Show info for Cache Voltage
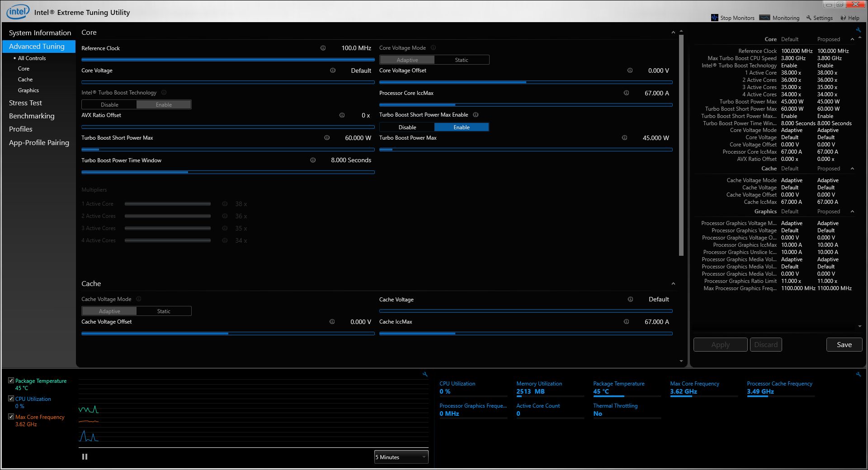The height and width of the screenshot is (470, 868). [630, 299]
